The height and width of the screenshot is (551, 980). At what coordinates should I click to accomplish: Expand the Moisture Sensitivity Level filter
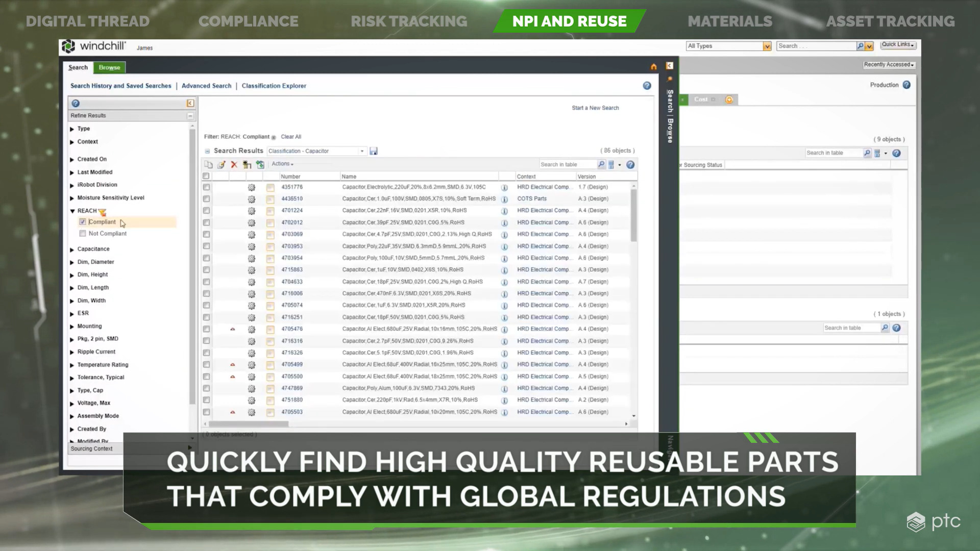pyautogui.click(x=72, y=198)
